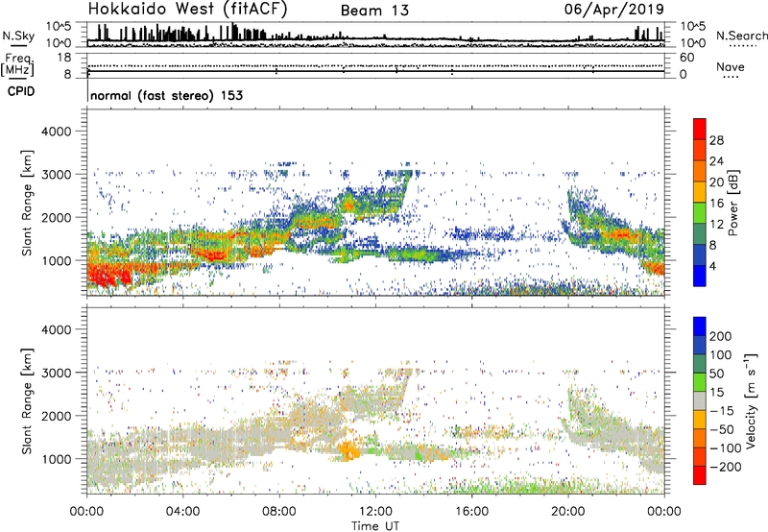This screenshot has width=768, height=532.
Task: Select the CPID label
Action: point(21,91)
